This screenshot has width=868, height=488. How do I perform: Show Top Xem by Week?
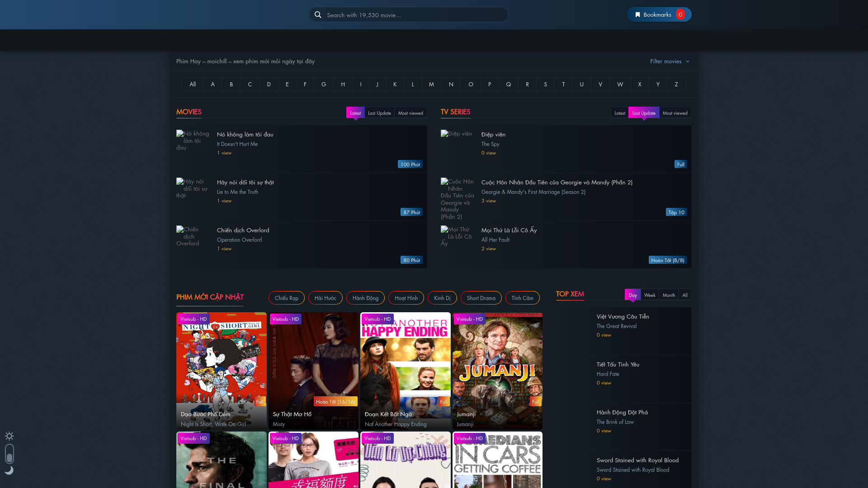pos(649,295)
